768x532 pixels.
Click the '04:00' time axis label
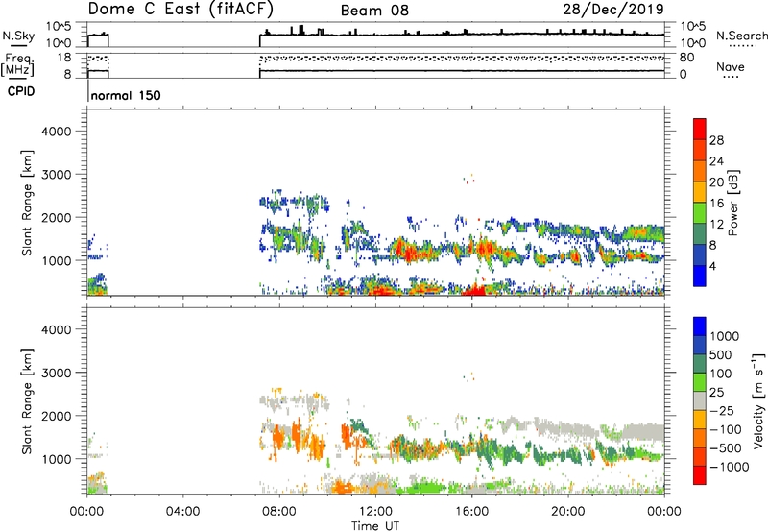pos(182,512)
